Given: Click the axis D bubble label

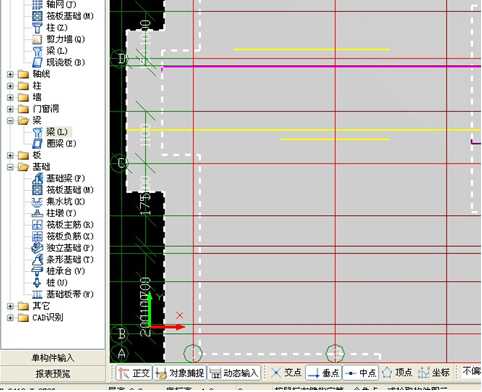Looking at the screenshot, I should (121, 59).
